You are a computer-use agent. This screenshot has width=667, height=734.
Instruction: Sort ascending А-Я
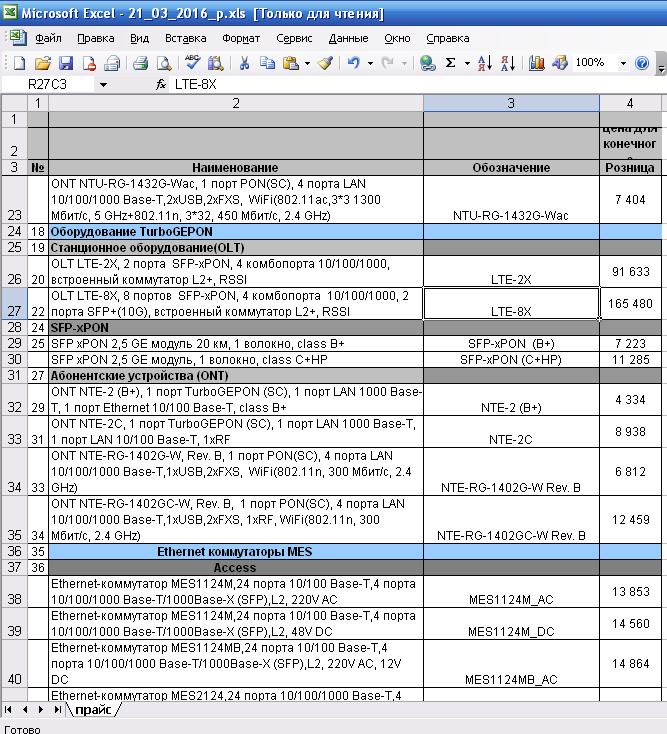(x=484, y=63)
